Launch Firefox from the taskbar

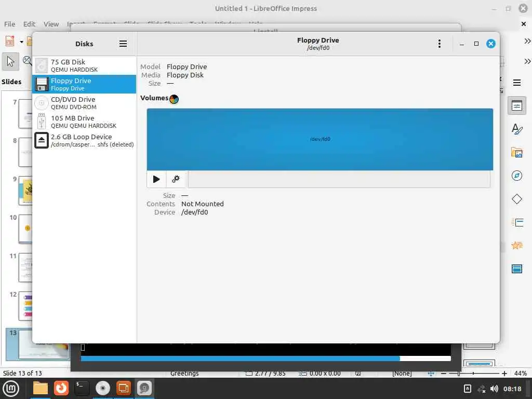point(61,389)
